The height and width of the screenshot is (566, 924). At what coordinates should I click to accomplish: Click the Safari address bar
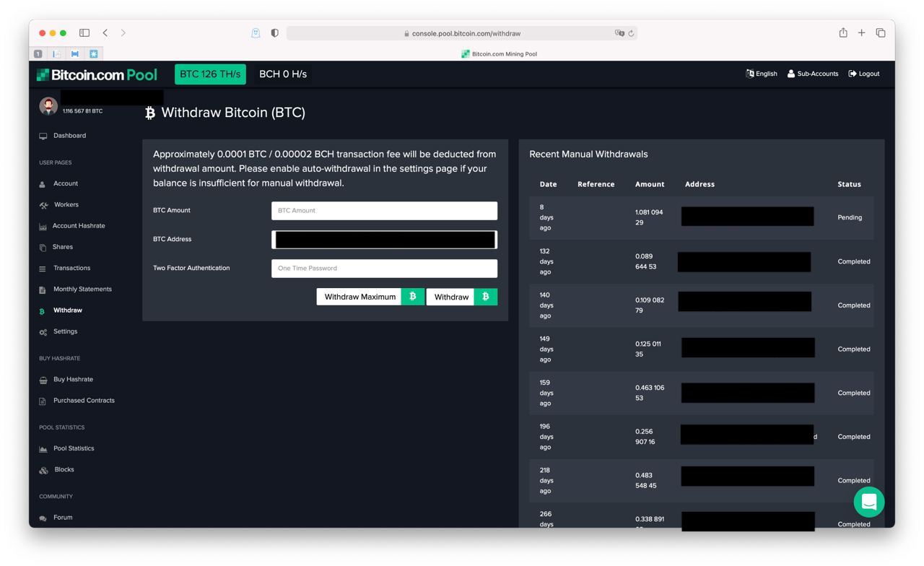462,33
